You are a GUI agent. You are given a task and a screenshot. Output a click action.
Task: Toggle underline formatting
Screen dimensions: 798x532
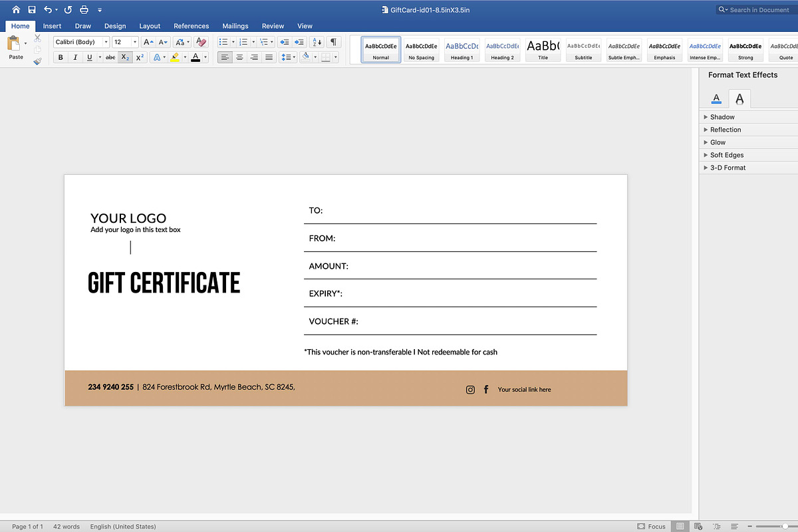tap(90, 58)
